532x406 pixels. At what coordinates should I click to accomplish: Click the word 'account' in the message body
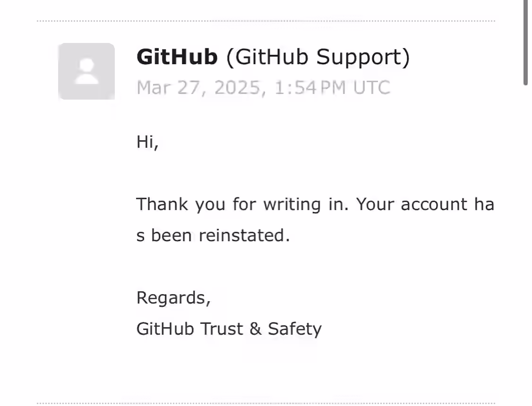click(x=434, y=204)
